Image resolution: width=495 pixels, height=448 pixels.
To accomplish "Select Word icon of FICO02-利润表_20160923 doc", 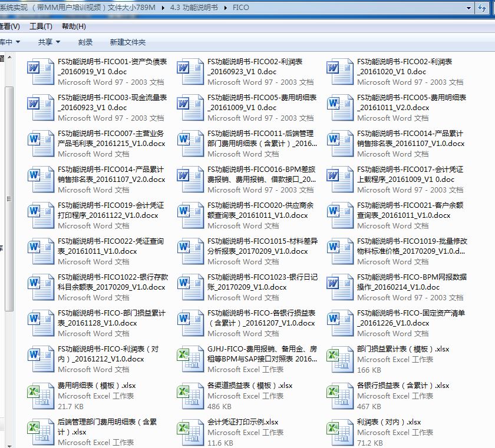I will click(190, 72).
